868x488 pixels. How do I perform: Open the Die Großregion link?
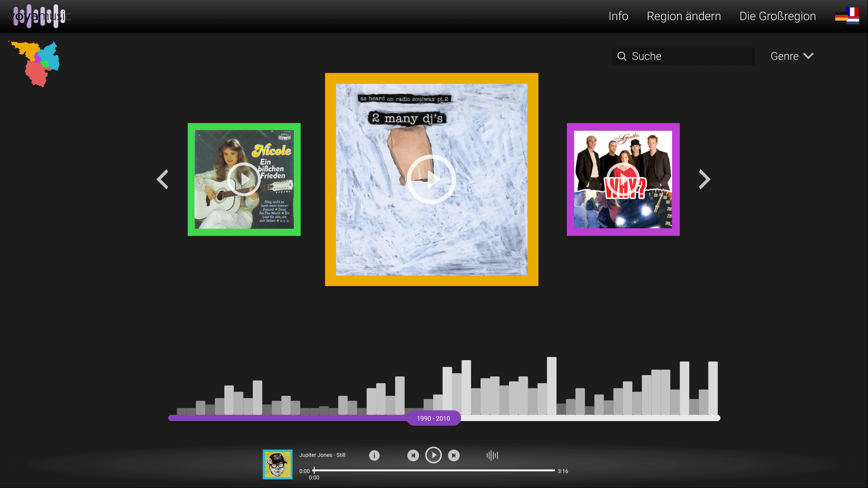click(x=777, y=16)
